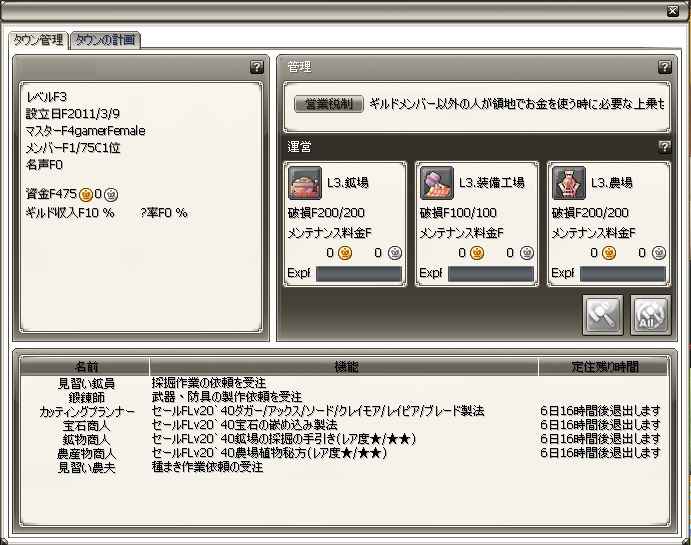Screen dimensions: 691x545
Task: Close the town management window
Action: coord(672,11)
